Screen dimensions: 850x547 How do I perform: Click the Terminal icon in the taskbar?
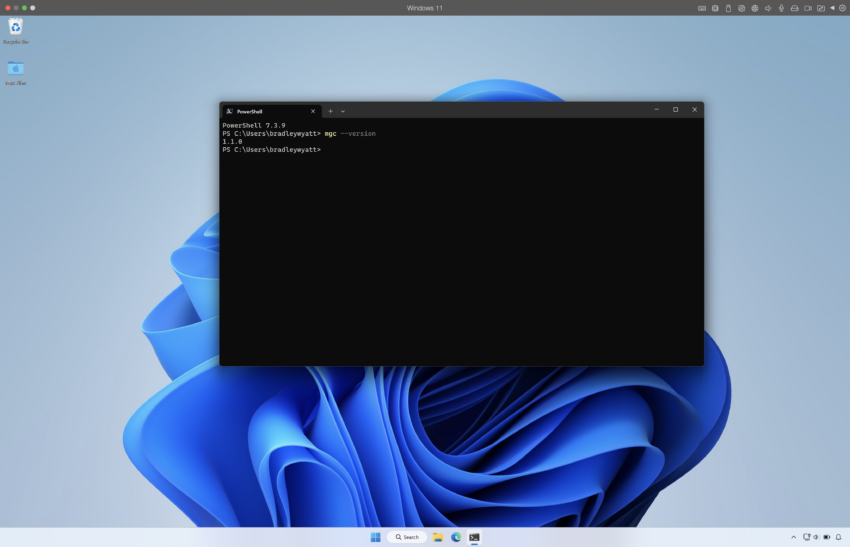(x=474, y=537)
